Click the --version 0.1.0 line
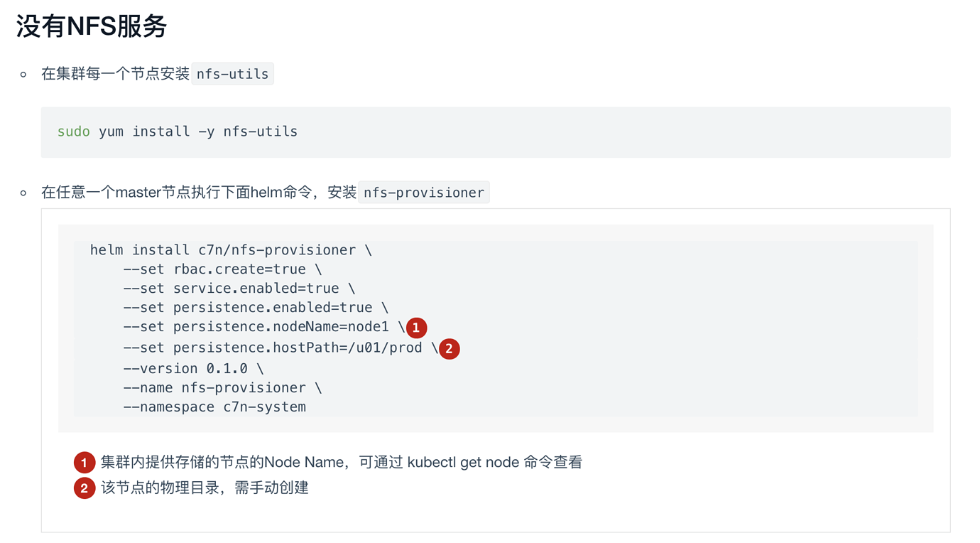This screenshot has height=543, width=980. pos(193,369)
